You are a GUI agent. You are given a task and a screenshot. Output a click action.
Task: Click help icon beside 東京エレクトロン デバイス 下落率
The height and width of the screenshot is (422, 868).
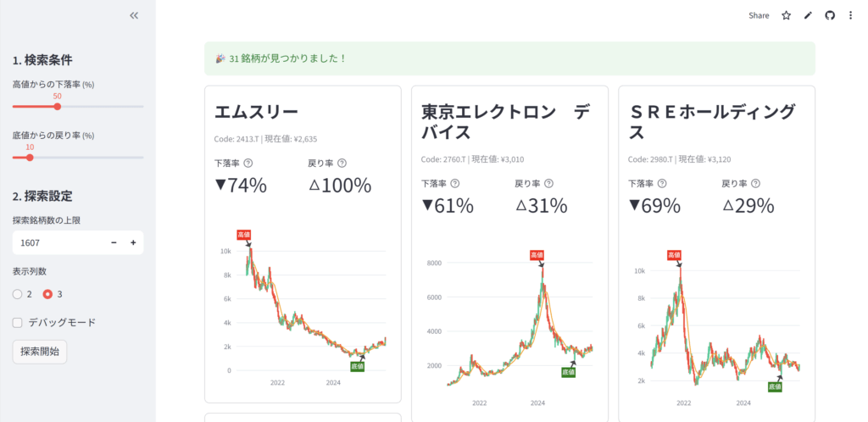pos(455,183)
